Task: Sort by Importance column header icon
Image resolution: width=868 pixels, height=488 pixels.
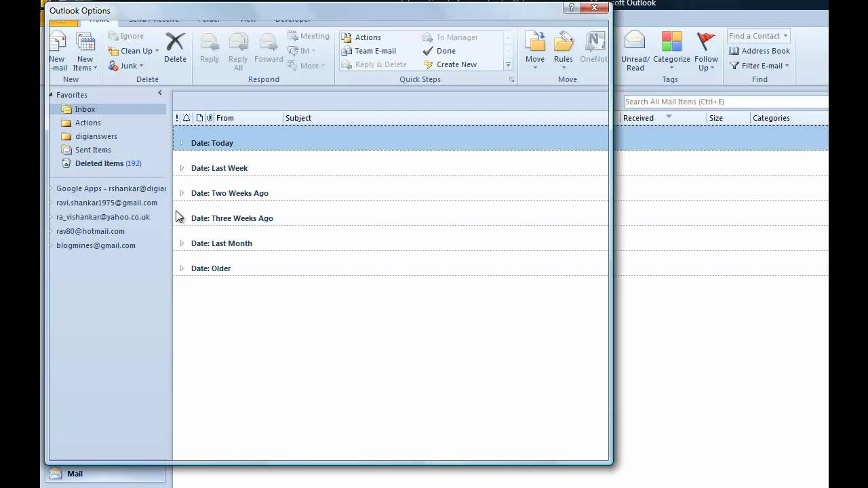Action: coord(177,118)
